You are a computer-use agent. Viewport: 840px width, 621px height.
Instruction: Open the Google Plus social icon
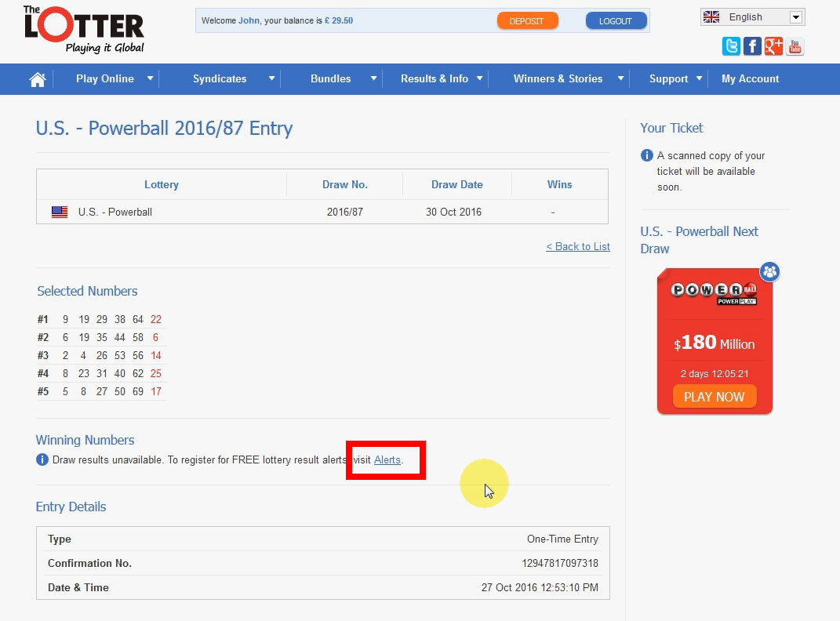773,47
